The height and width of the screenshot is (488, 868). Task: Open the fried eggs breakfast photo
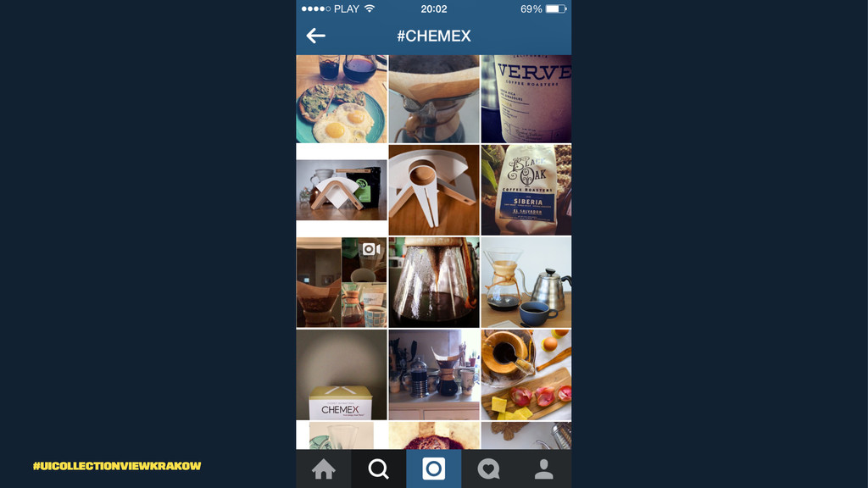point(342,99)
